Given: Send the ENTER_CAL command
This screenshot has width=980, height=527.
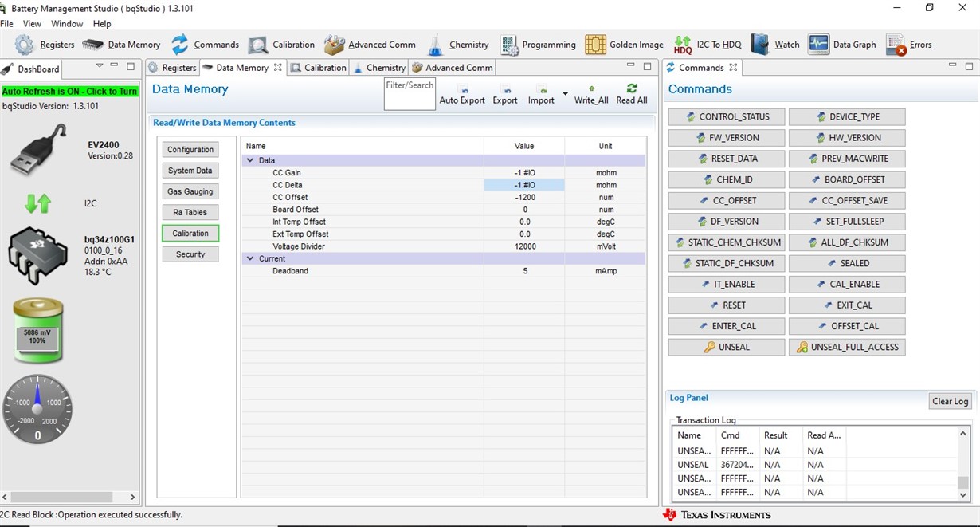Looking at the screenshot, I should [727, 326].
